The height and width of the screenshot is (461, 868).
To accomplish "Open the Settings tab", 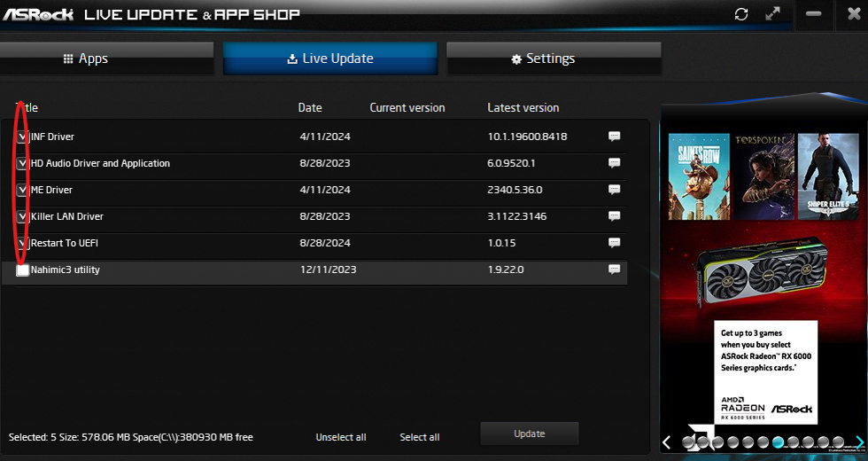I will coord(554,59).
